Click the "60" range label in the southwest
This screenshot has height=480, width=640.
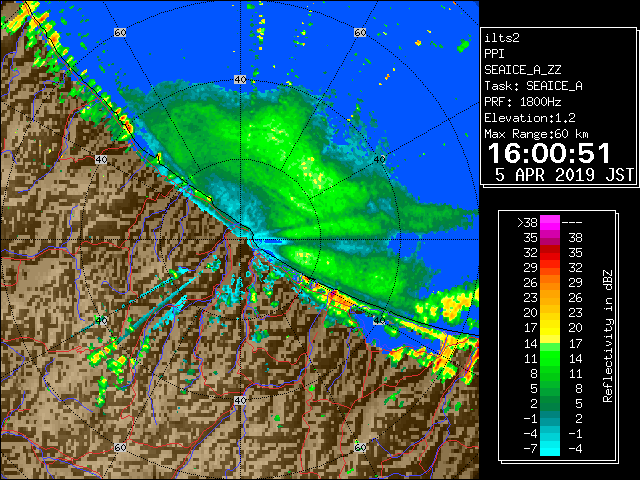coord(120,448)
